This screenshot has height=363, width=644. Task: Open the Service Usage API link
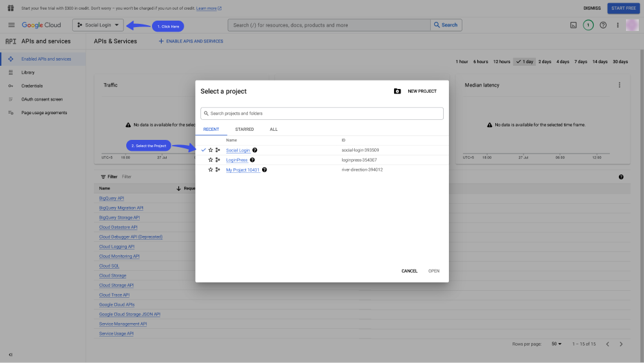point(116,334)
